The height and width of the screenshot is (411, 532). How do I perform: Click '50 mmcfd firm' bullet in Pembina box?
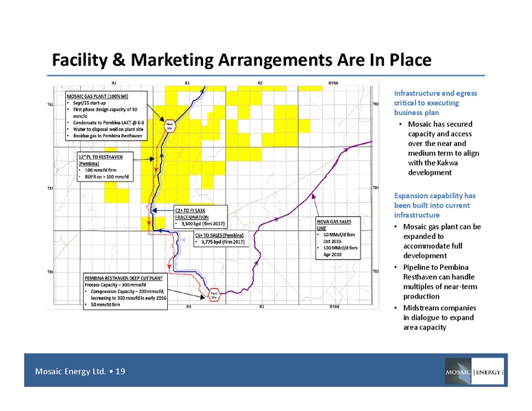[105, 305]
